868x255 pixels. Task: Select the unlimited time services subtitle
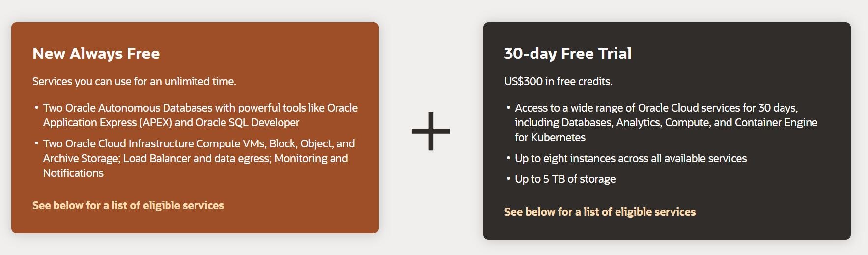click(134, 81)
